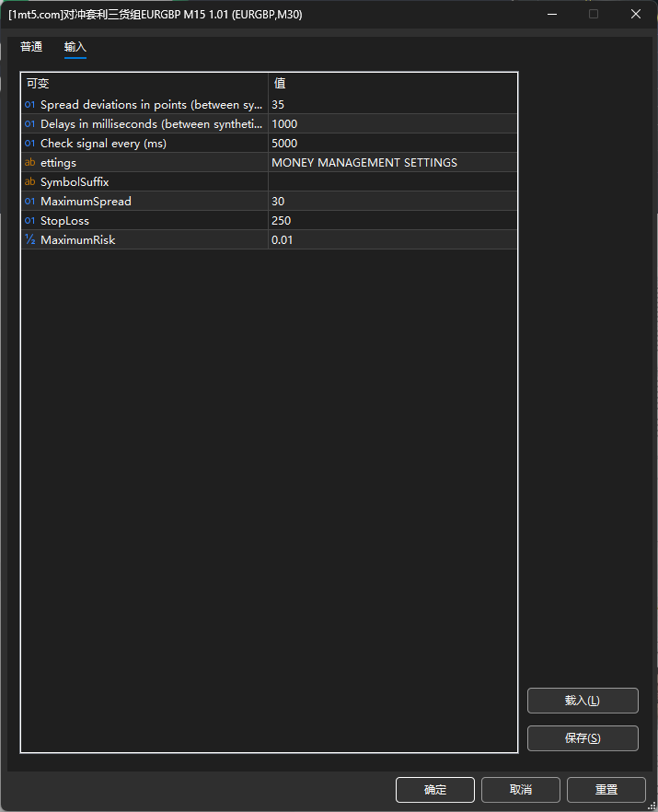Confirm settings with the 确定 button

[x=435, y=790]
